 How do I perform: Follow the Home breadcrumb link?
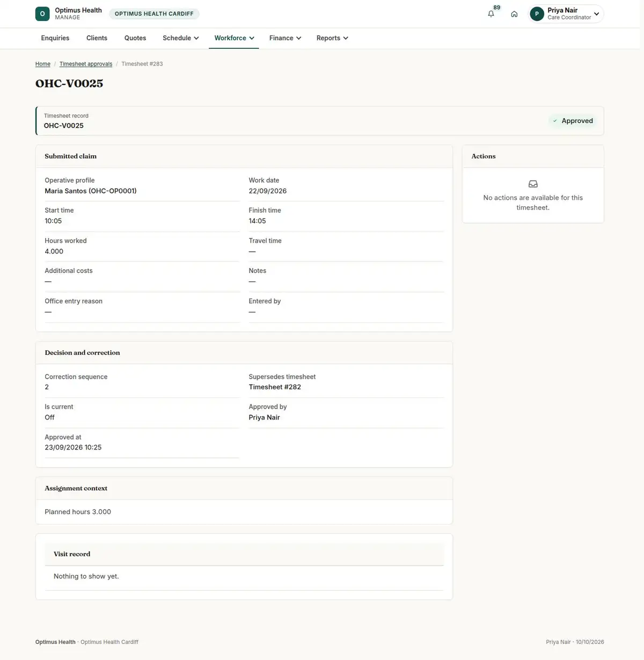43,64
